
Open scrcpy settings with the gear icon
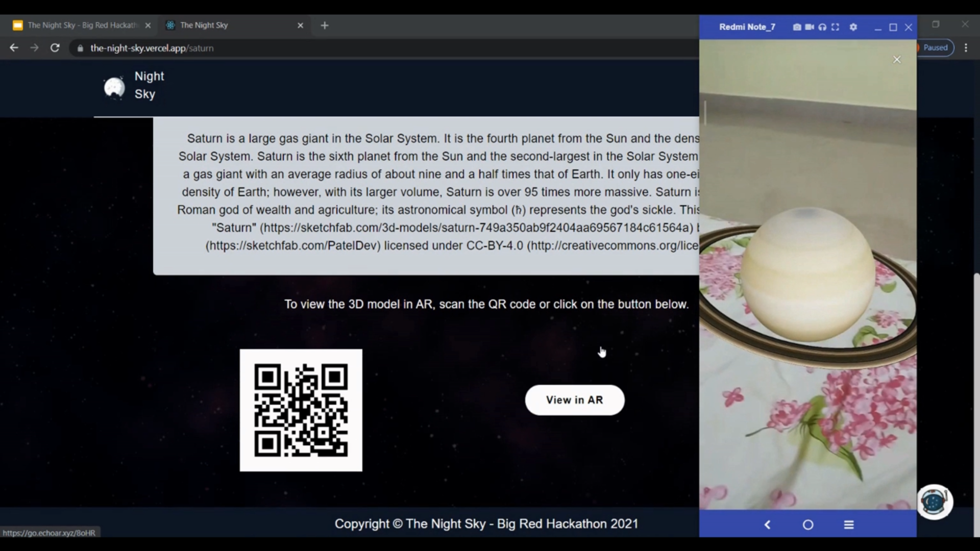[x=853, y=27]
